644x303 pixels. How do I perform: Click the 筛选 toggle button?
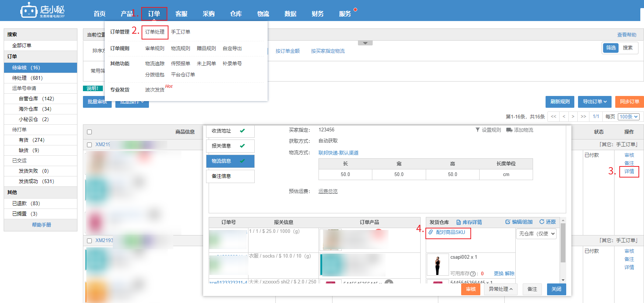[x=611, y=48]
